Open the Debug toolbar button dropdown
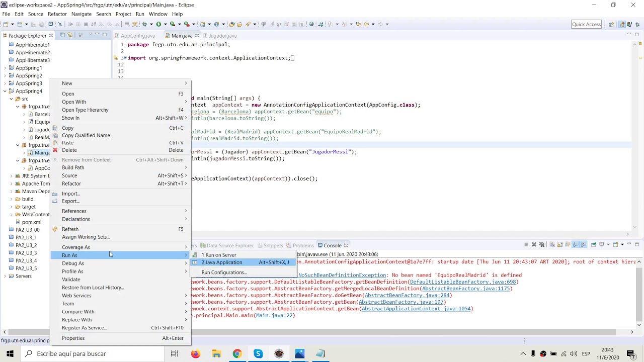 151,24
